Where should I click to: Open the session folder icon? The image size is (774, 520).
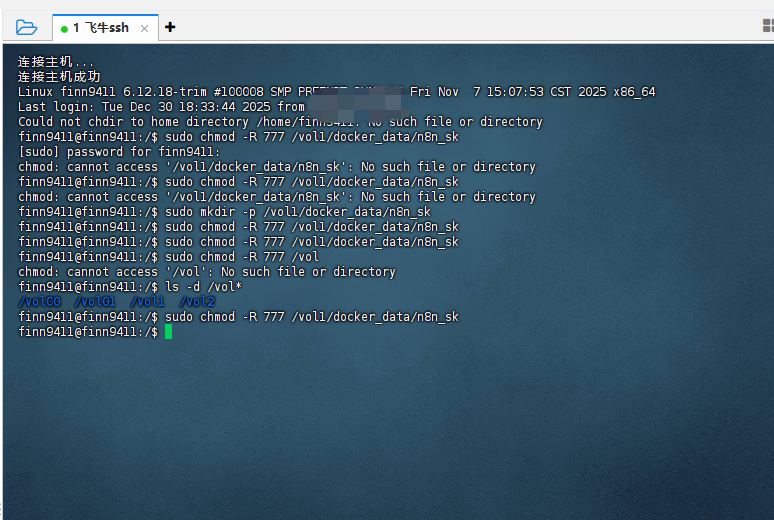click(x=26, y=27)
